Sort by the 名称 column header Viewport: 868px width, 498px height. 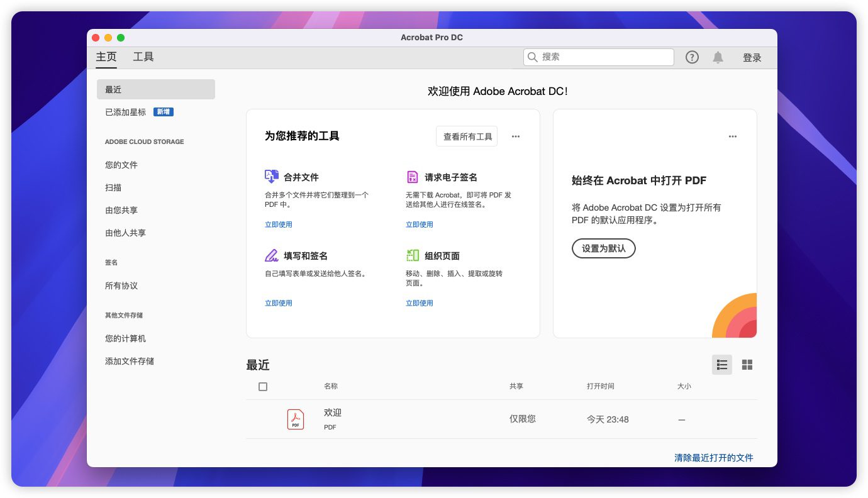pos(331,386)
